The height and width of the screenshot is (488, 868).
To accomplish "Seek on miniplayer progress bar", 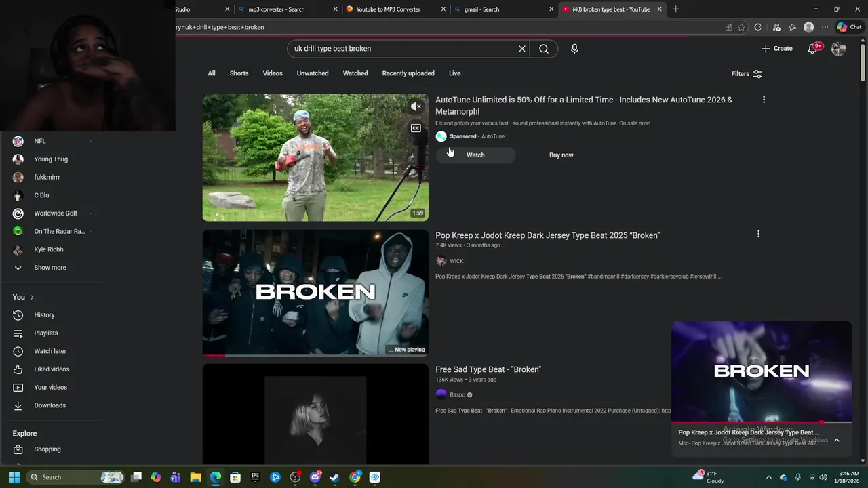I will tap(762, 422).
